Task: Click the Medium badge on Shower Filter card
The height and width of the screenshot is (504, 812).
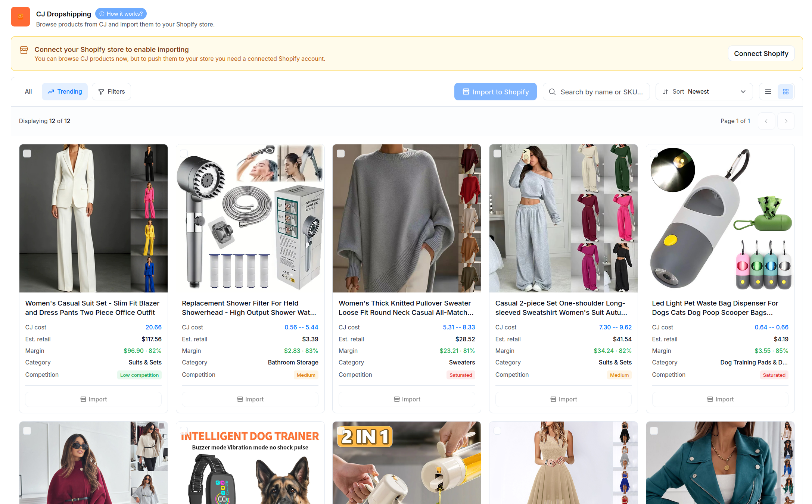Action: tap(306, 375)
